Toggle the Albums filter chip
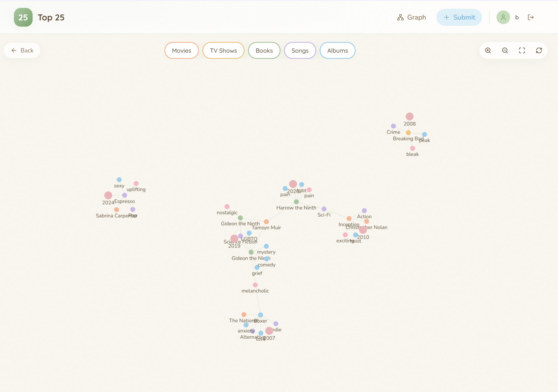Viewport: 558px width, 392px height. point(338,50)
